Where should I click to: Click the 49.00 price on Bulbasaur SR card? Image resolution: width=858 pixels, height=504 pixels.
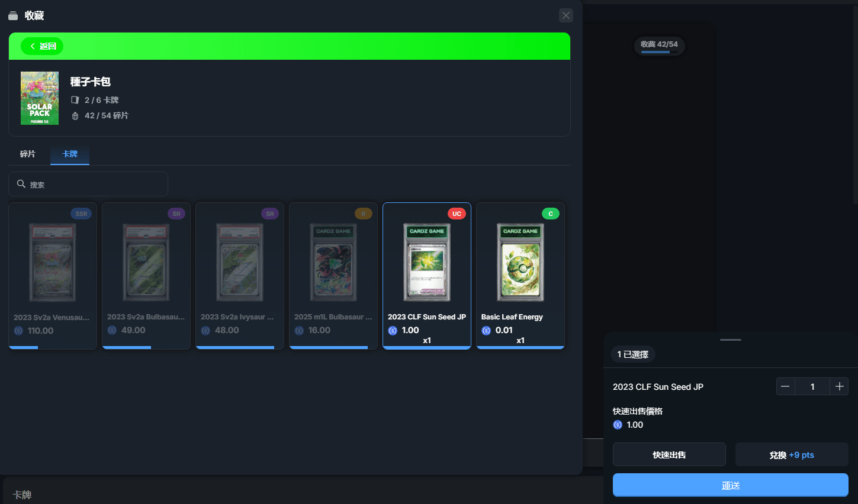[133, 330]
